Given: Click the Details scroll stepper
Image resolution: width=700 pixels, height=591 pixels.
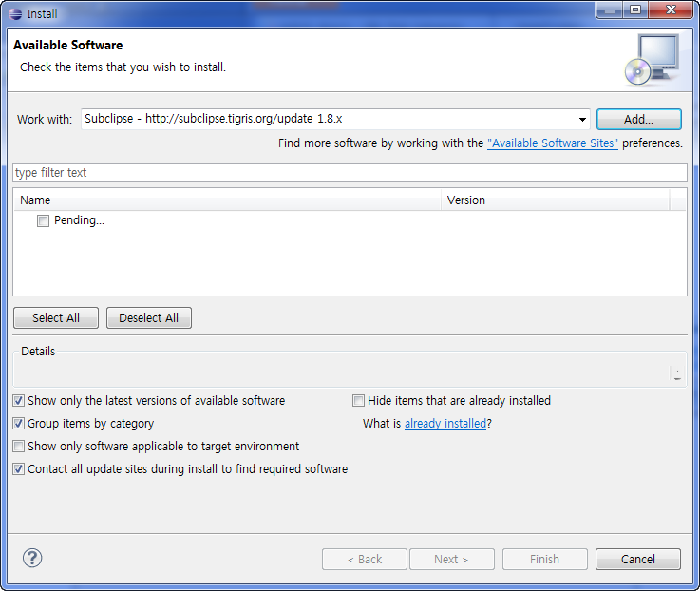Looking at the screenshot, I should point(676,374).
